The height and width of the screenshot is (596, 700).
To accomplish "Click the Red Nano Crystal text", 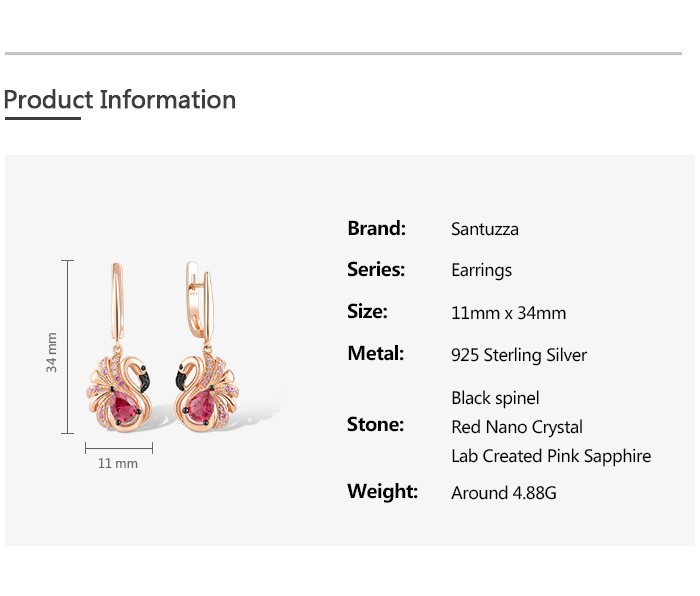I will point(516,427).
